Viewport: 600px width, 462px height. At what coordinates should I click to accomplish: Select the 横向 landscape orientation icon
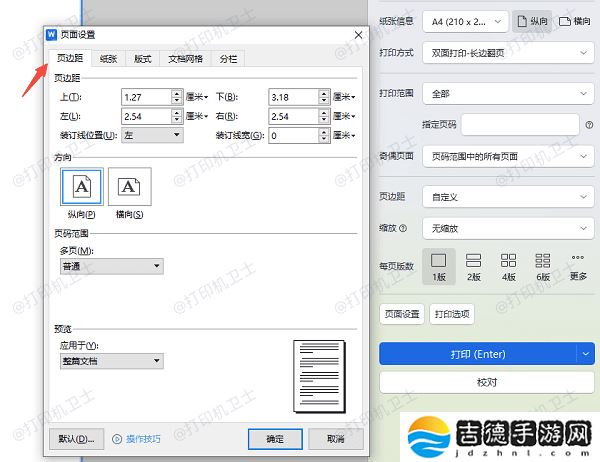(x=130, y=187)
